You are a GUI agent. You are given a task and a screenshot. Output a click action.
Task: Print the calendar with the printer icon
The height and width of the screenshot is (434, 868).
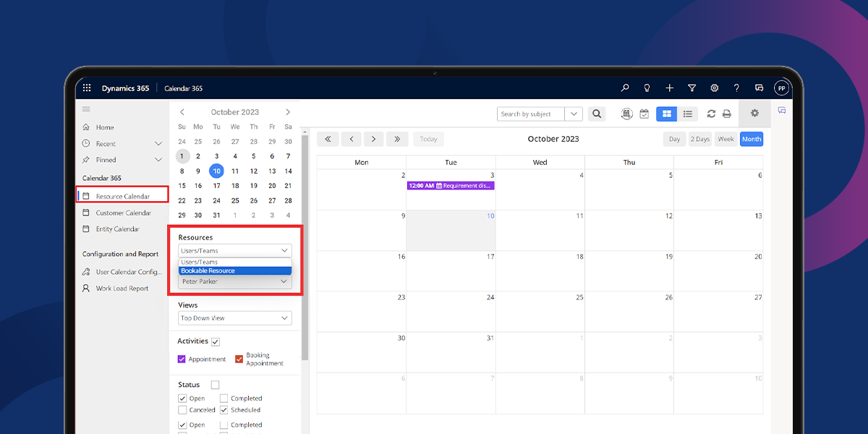(x=726, y=114)
